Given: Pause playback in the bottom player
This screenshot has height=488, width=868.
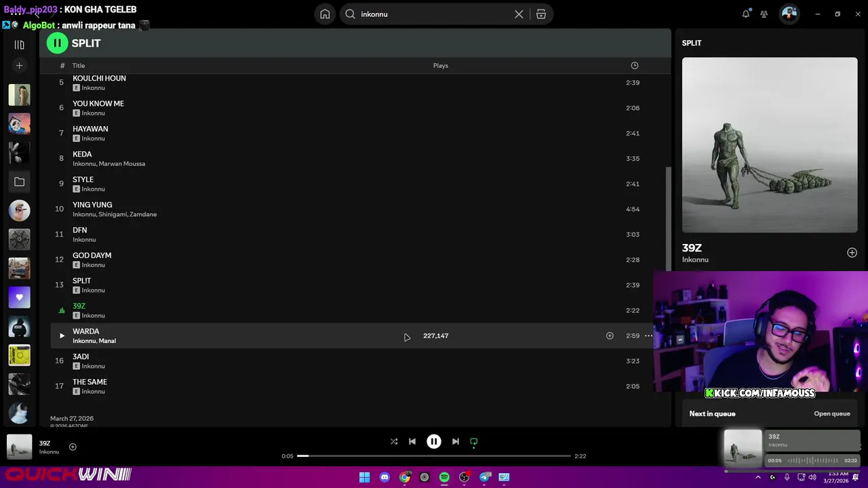Looking at the screenshot, I should [434, 441].
